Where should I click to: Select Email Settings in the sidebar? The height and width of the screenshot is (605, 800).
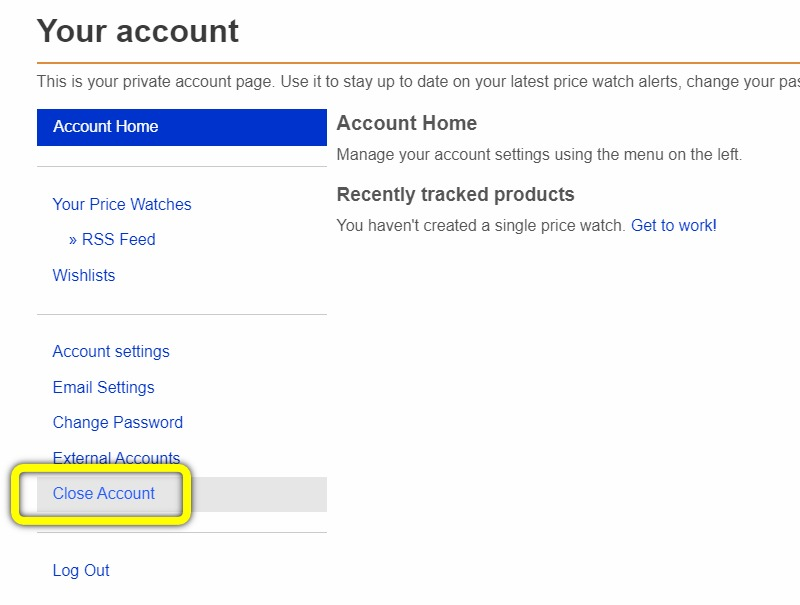coord(103,387)
